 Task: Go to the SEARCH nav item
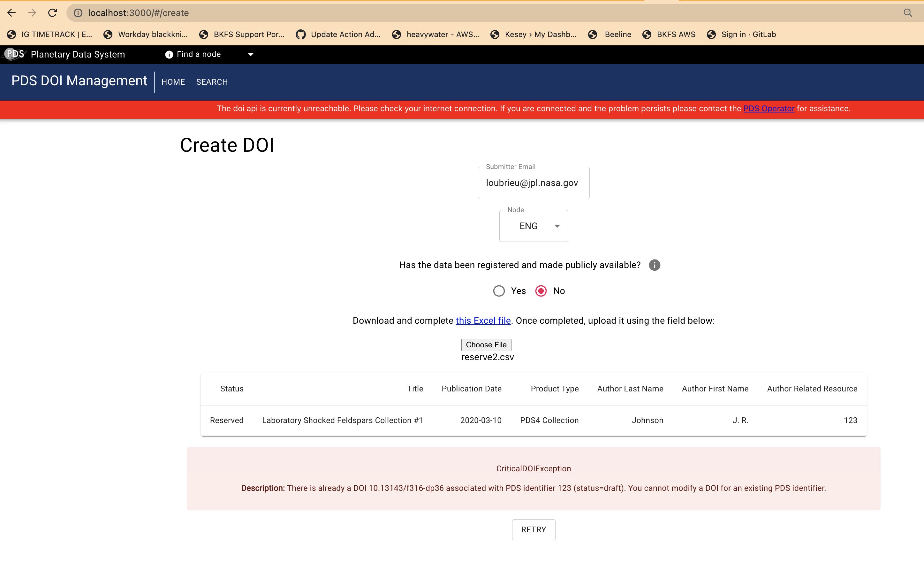[x=212, y=82]
